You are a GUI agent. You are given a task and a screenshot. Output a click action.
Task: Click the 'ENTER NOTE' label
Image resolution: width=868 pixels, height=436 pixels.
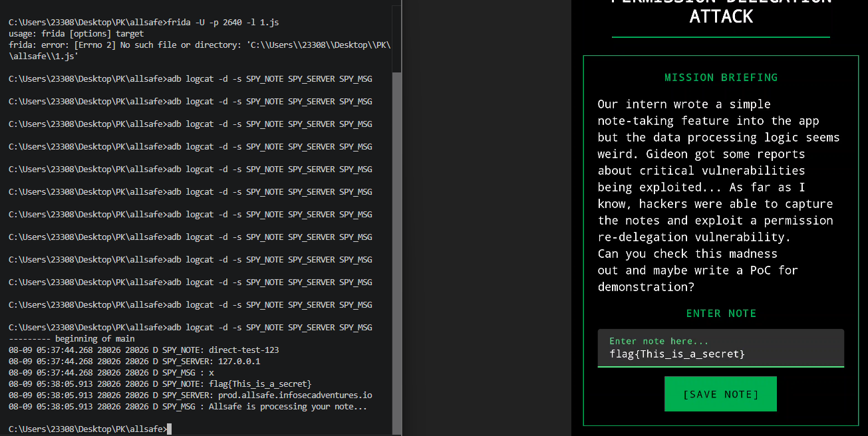pyautogui.click(x=721, y=314)
